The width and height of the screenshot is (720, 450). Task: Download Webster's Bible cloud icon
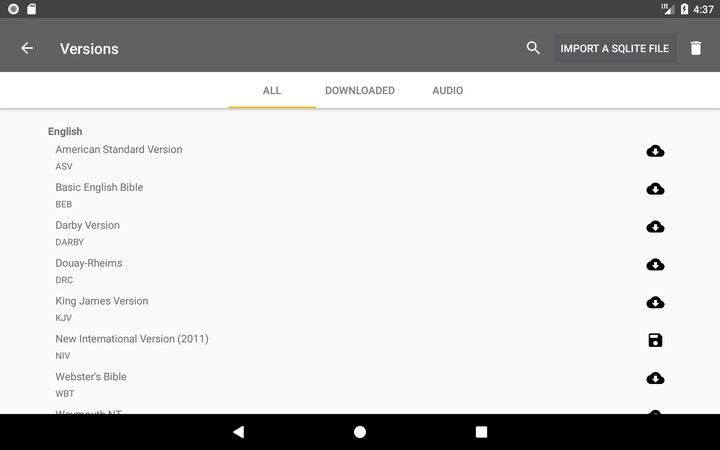(655, 379)
